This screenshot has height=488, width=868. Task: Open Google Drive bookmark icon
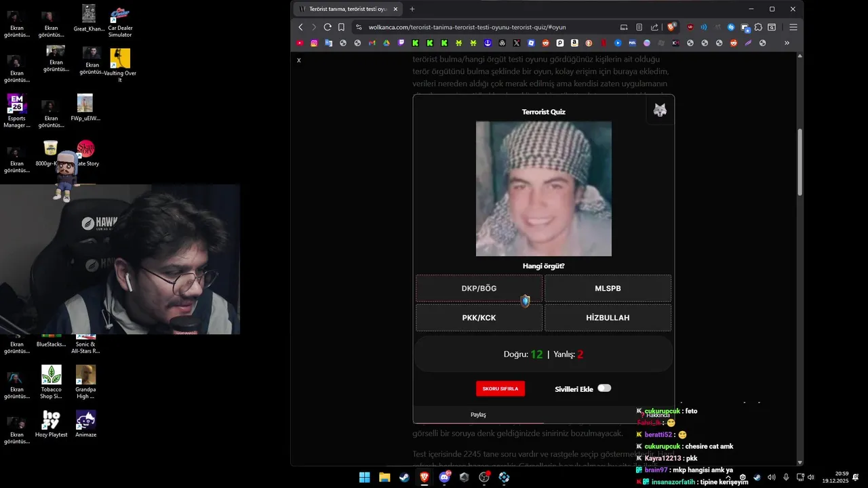(x=386, y=43)
